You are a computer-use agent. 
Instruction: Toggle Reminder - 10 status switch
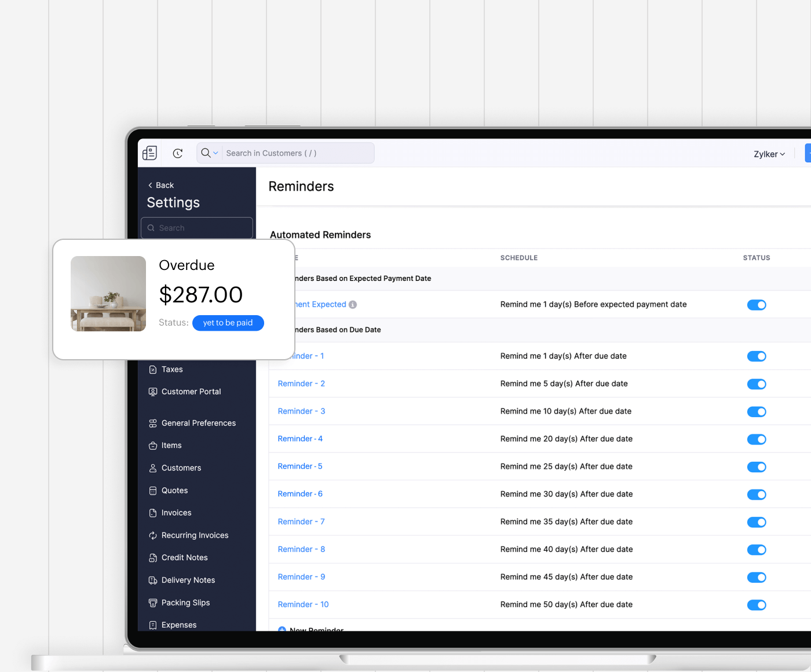[x=757, y=605]
